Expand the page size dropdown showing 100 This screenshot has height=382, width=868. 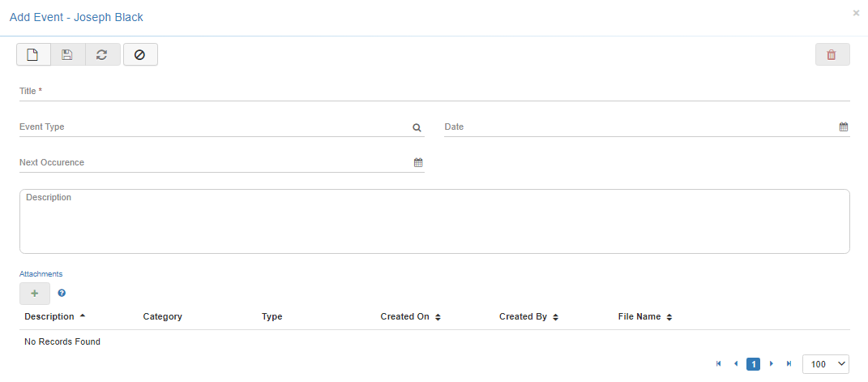(826, 364)
